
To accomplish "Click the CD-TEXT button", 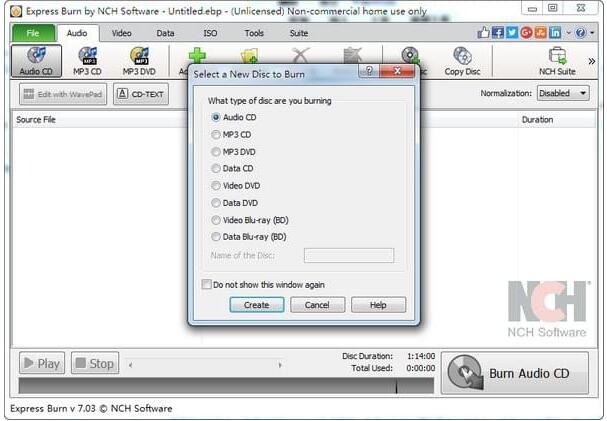I will [x=141, y=94].
